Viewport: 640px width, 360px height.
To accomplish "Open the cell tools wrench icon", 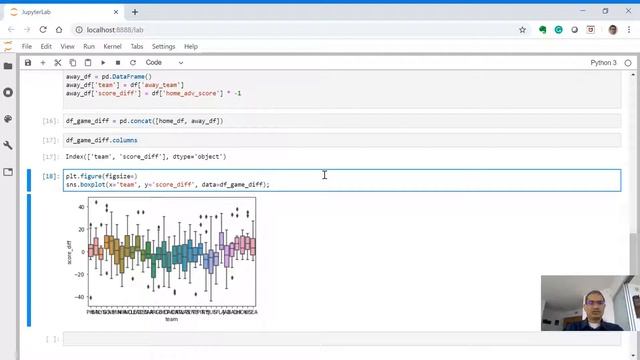I will (8, 145).
